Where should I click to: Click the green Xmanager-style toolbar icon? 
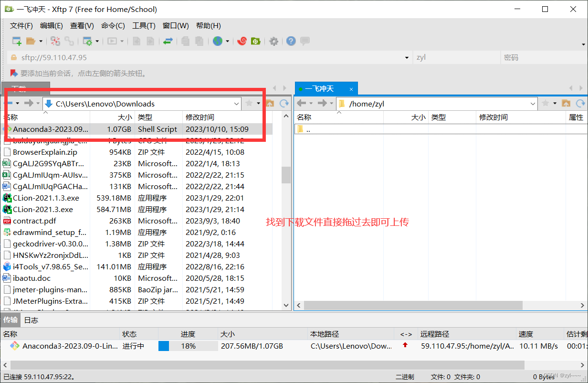tap(256, 41)
